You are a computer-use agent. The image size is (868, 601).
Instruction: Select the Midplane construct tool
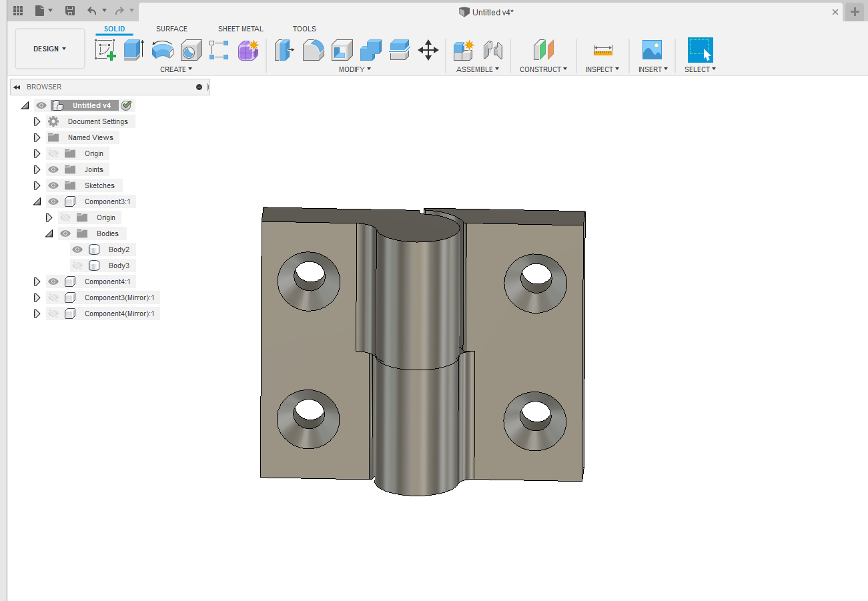[x=544, y=50]
